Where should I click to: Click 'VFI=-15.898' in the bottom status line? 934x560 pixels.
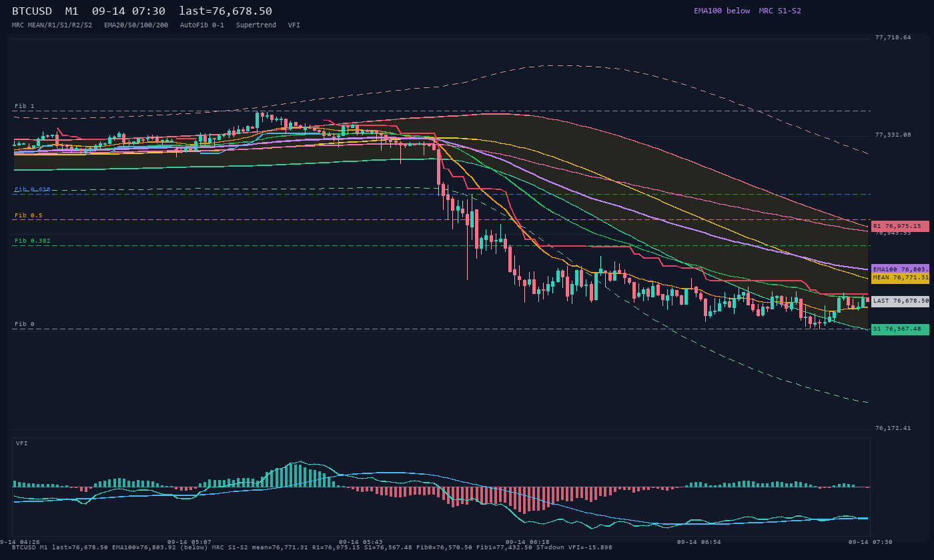click(590, 547)
